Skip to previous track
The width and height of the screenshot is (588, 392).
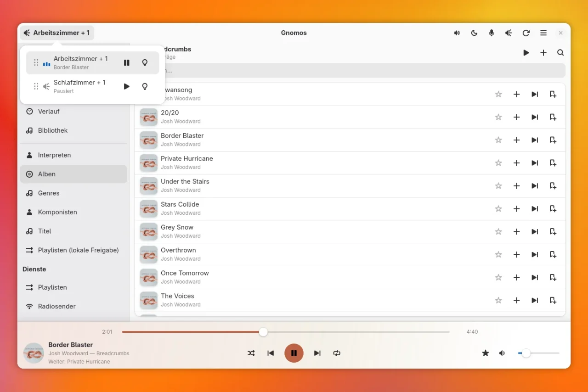tap(271, 353)
